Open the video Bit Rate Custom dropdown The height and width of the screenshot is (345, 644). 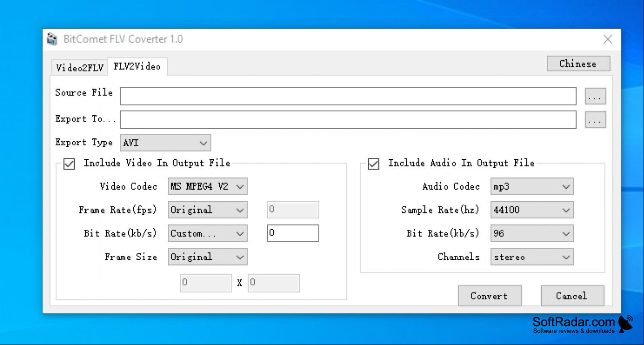(x=208, y=233)
